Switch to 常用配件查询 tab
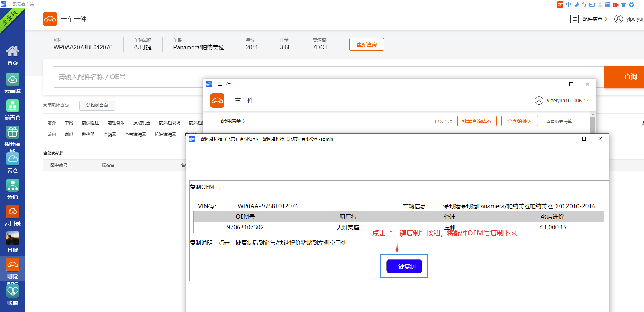 [56, 106]
